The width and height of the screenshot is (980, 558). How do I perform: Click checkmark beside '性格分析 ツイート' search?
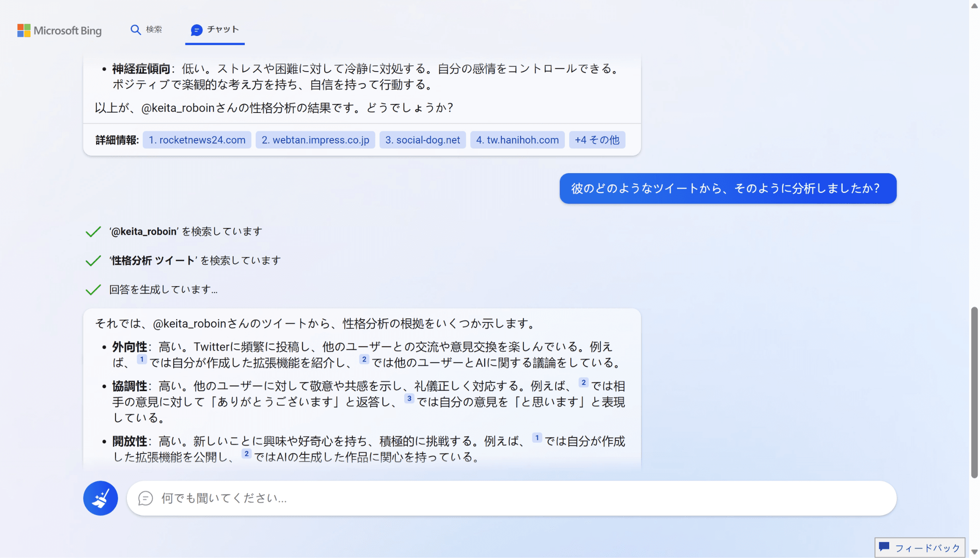click(93, 261)
